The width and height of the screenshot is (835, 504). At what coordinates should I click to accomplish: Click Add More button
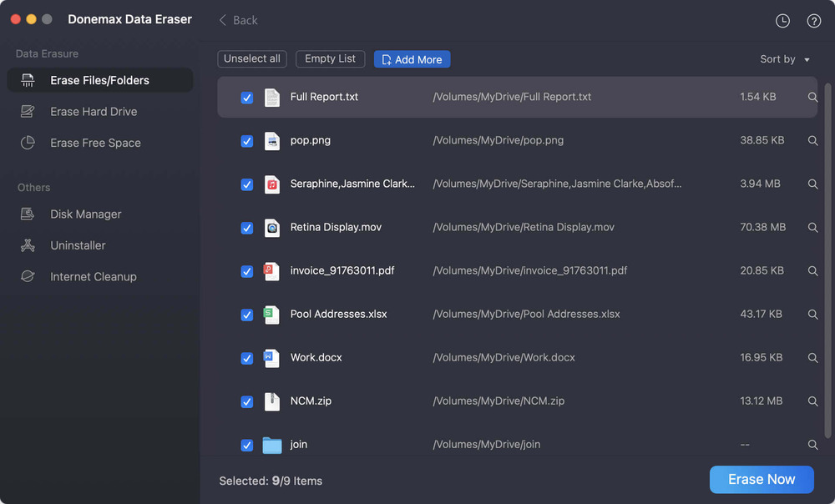[412, 59]
